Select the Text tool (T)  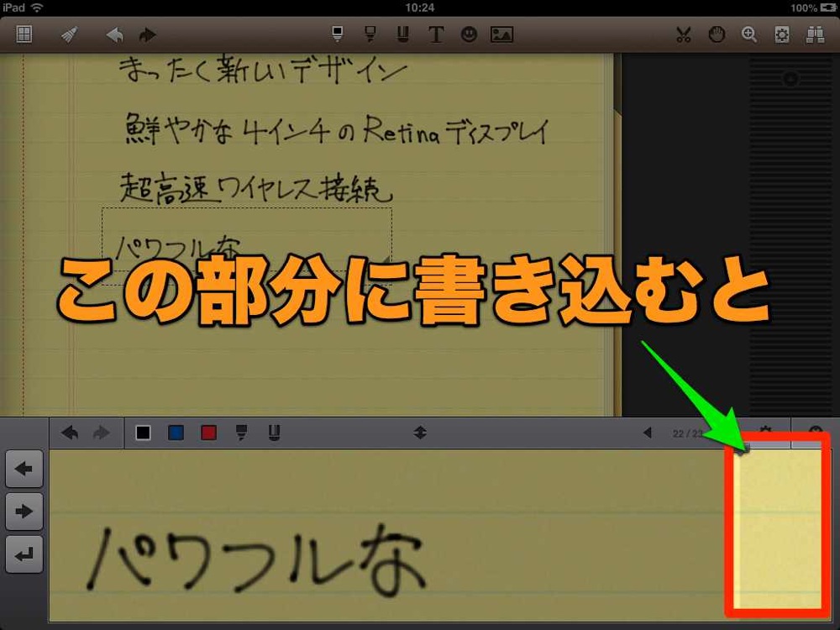coord(436,34)
